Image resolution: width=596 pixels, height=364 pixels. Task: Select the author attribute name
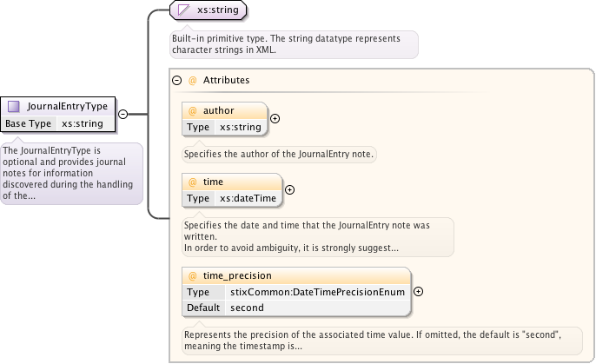click(219, 111)
